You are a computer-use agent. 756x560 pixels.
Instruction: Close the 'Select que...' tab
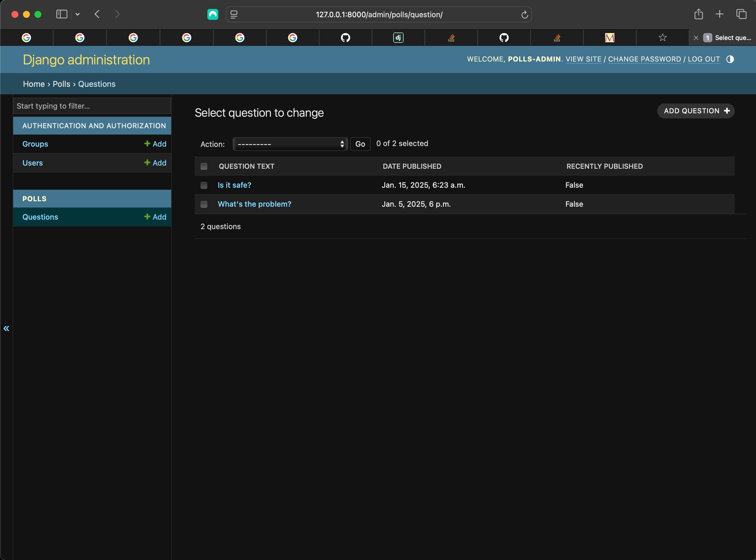pos(696,38)
